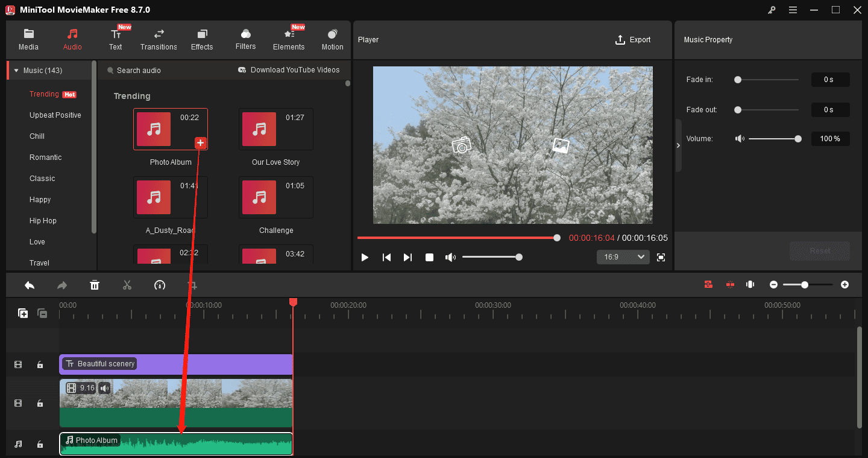This screenshot has height=458, width=868.
Task: Mute music with Volume speaker icon
Action: click(x=740, y=139)
